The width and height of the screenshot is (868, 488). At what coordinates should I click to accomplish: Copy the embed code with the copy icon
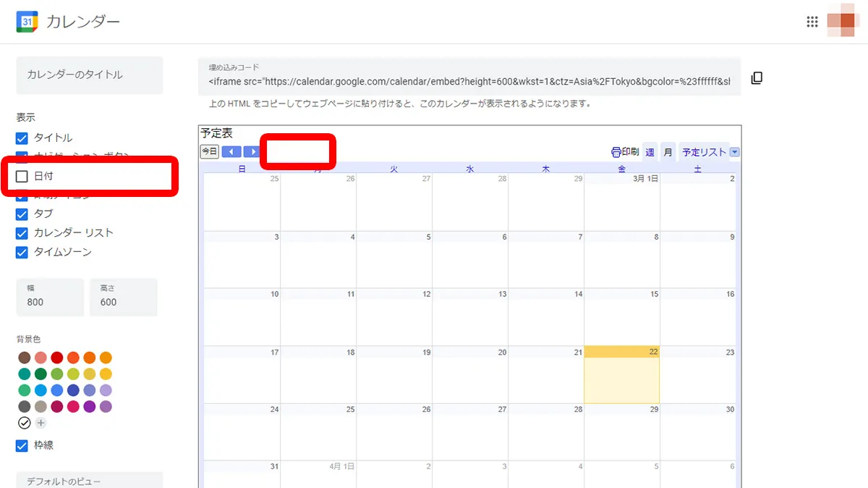click(757, 77)
